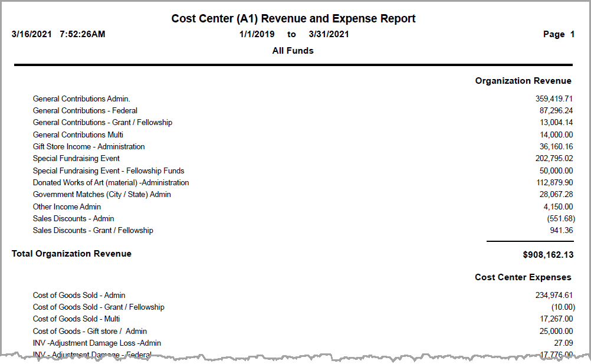This screenshot has height=364, width=591.
Task: Click the All Funds subtitle
Action: [x=293, y=51]
